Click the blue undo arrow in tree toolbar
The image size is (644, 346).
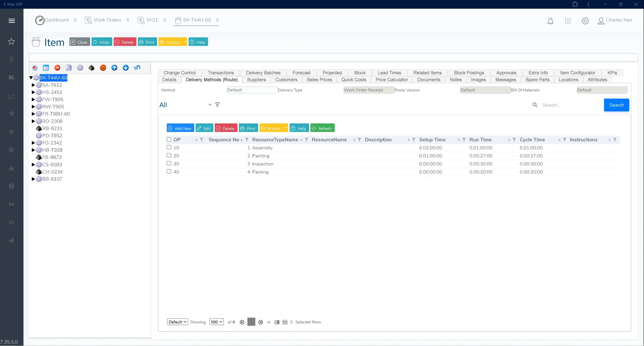click(x=137, y=68)
